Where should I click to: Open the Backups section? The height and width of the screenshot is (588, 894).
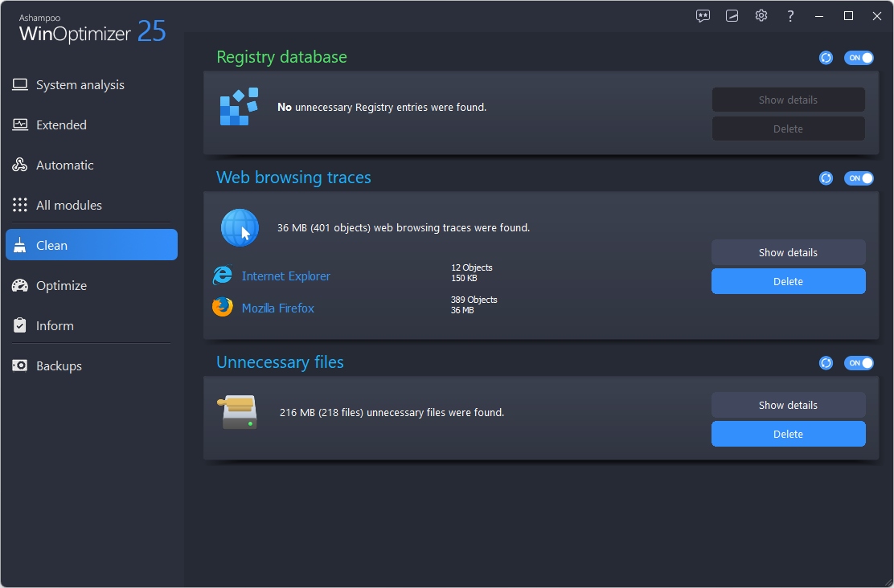click(x=59, y=366)
